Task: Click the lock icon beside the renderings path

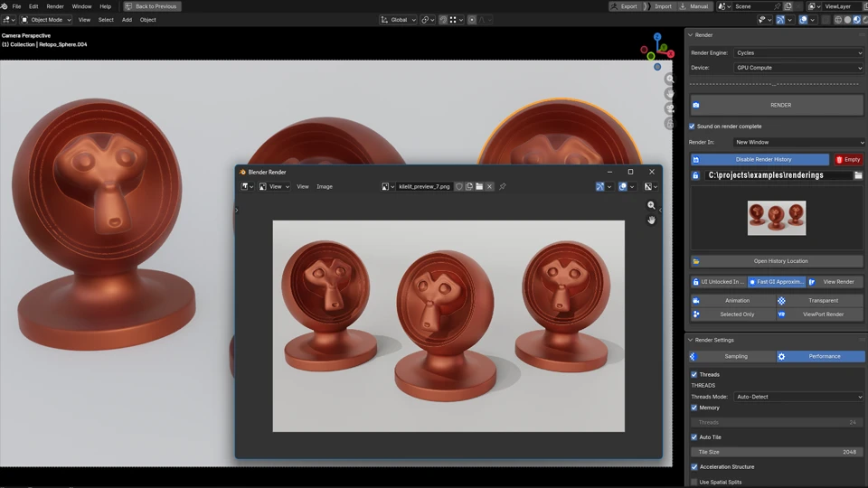Action: 696,175
